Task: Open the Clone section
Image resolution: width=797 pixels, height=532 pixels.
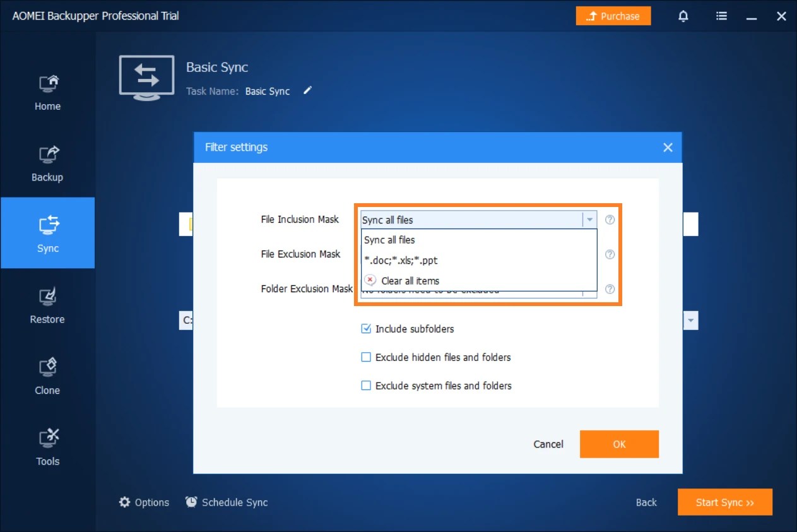Action: (x=47, y=377)
